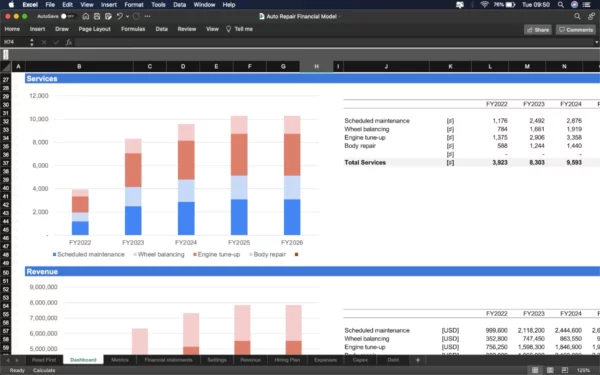This screenshot has height=375, width=600.
Task: Switch to Page Layout view icon
Action: tap(550, 370)
